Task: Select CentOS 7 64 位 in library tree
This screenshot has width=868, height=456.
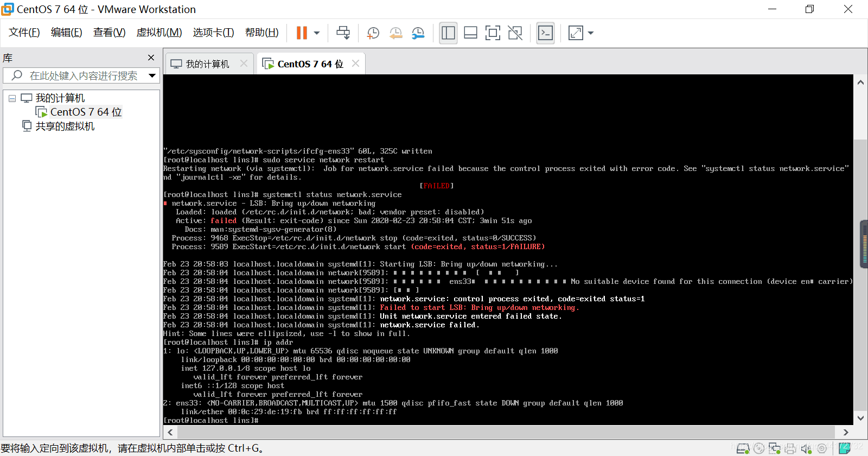Action: [x=86, y=112]
